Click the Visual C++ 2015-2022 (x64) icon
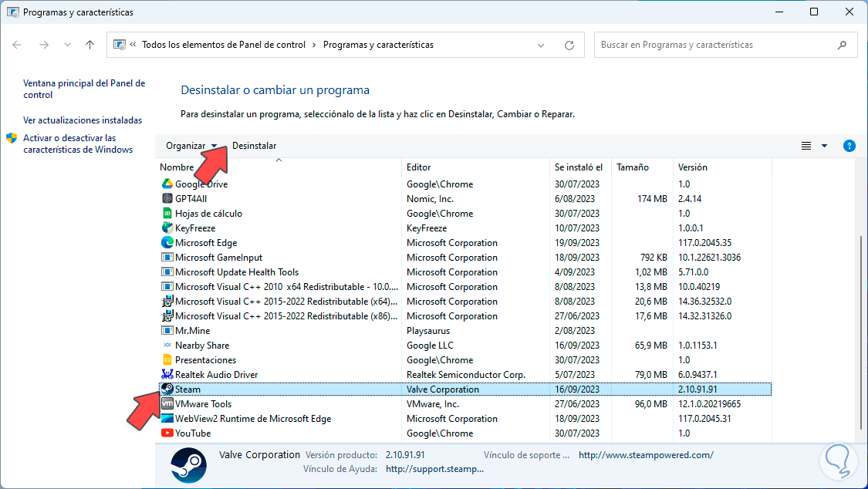 pos(167,301)
